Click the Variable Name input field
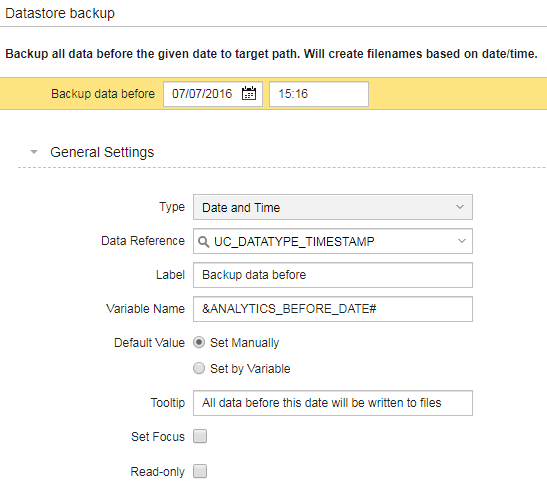 tap(333, 309)
